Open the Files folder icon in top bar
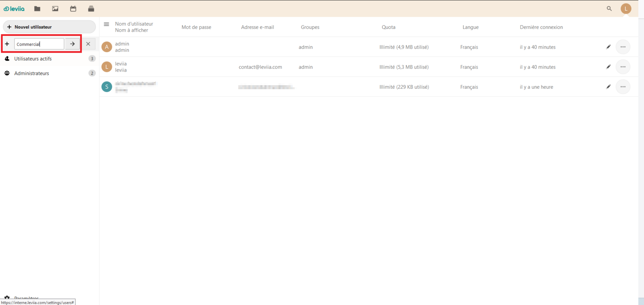The image size is (644, 305). coord(37,9)
